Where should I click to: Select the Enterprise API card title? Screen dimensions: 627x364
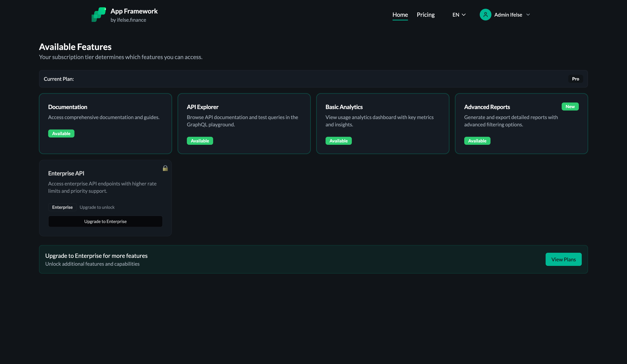[66, 173]
